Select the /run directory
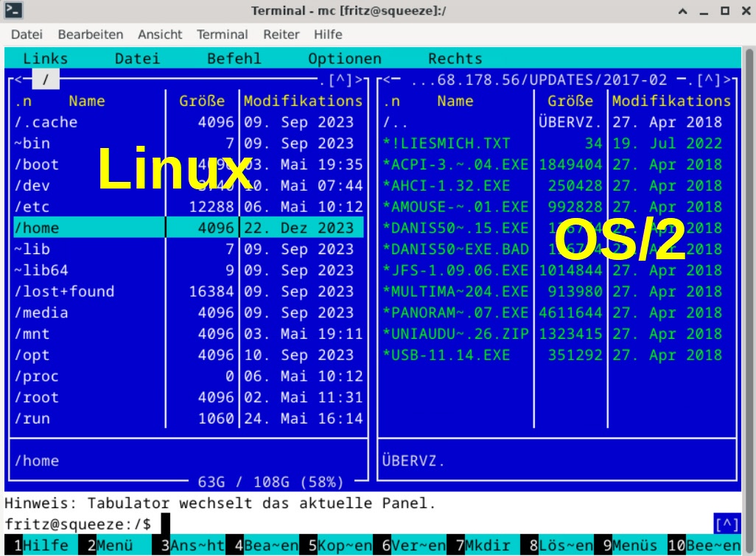Image resolution: width=756 pixels, height=556 pixels. pos(189,419)
